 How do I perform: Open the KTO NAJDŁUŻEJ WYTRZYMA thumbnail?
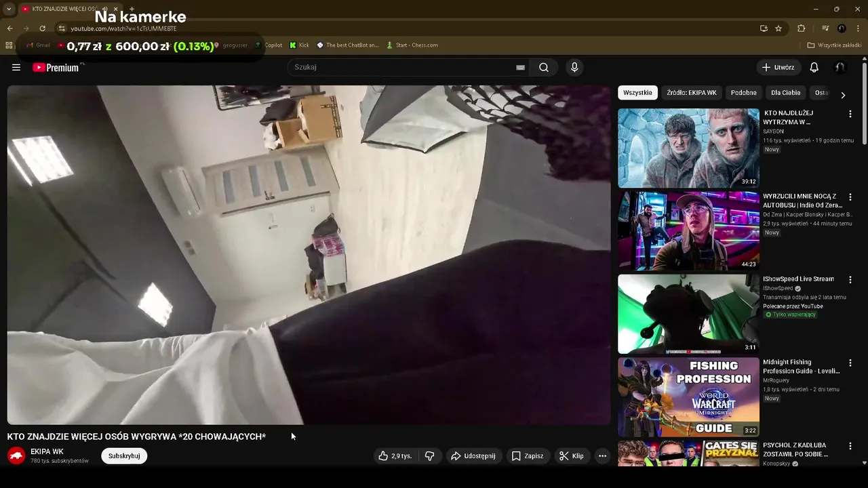tap(688, 148)
